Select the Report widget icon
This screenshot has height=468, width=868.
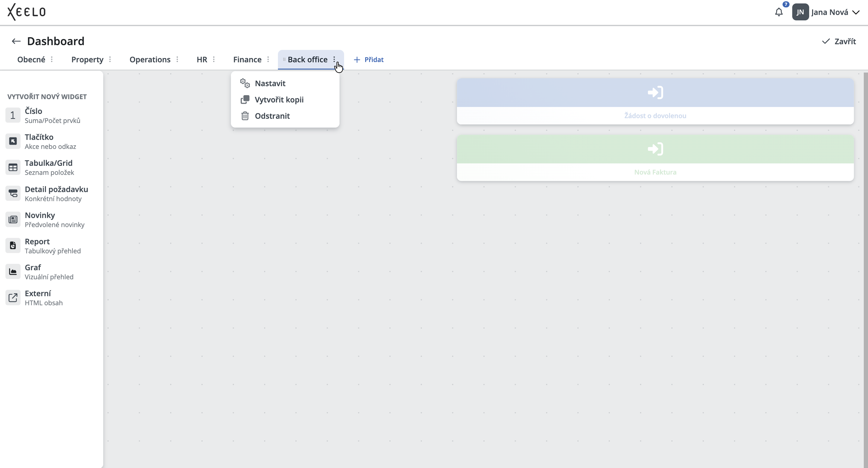[13, 246]
